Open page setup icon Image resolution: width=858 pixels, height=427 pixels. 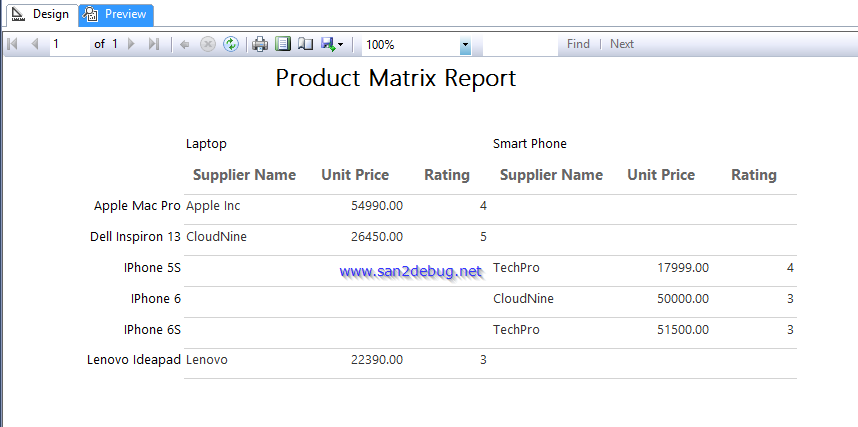[x=305, y=44]
